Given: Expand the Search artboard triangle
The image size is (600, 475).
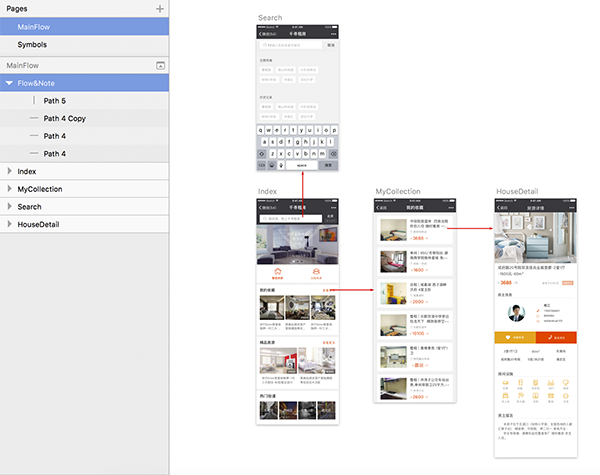Looking at the screenshot, I should click(x=9, y=207).
